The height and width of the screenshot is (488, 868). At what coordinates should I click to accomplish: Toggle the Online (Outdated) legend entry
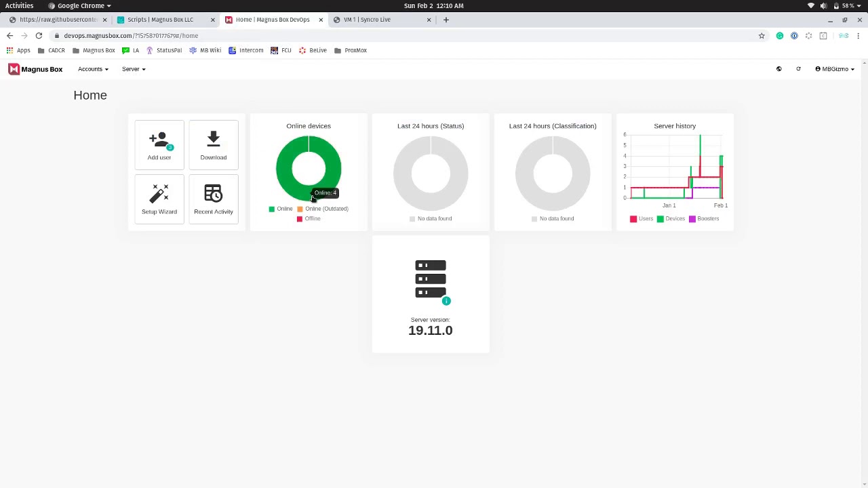click(323, 209)
